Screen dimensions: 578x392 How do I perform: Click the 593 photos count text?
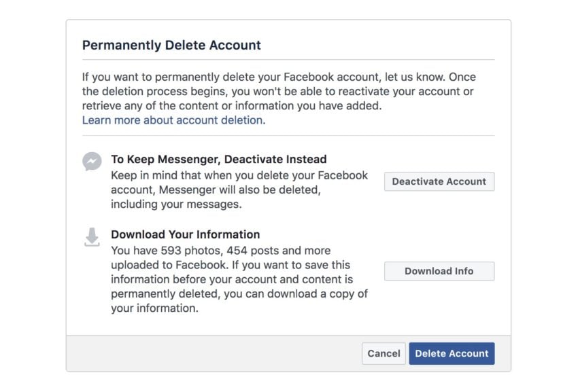190,251
